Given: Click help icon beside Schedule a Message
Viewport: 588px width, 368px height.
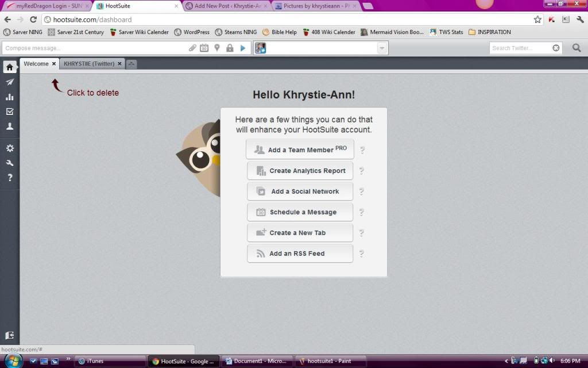Looking at the screenshot, I should click(362, 212).
